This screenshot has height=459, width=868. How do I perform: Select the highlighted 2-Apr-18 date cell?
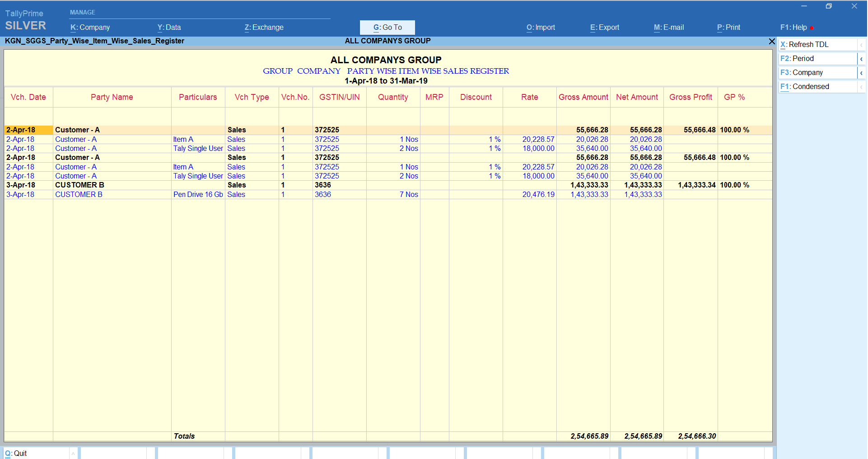28,130
